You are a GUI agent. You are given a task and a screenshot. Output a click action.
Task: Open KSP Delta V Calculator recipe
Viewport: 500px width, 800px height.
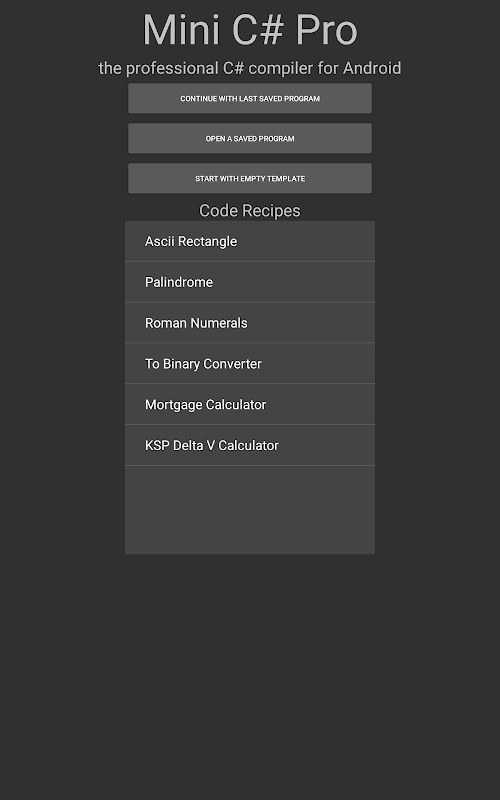(x=250, y=445)
